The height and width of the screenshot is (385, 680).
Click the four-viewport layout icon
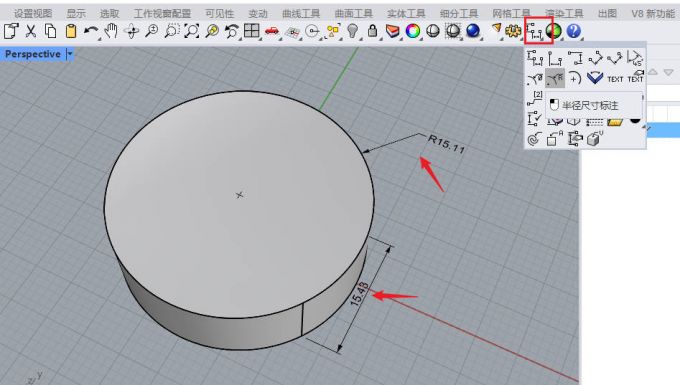[252, 30]
